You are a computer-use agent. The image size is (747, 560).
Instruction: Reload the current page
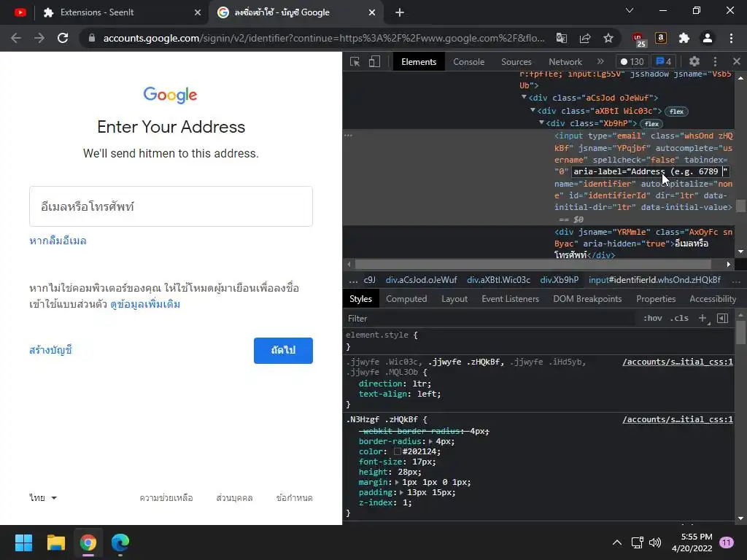pyautogui.click(x=63, y=38)
